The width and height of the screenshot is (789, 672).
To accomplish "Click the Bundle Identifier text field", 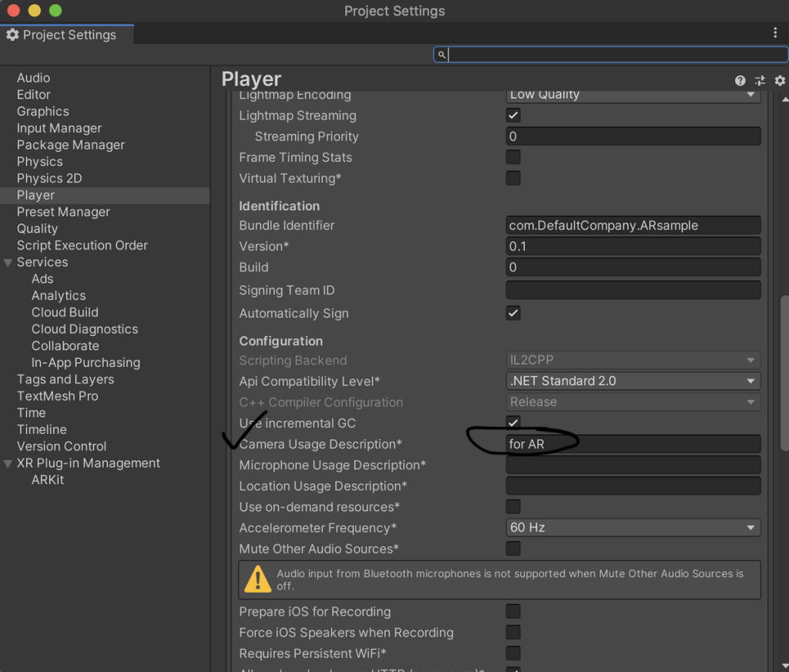I will 633,226.
